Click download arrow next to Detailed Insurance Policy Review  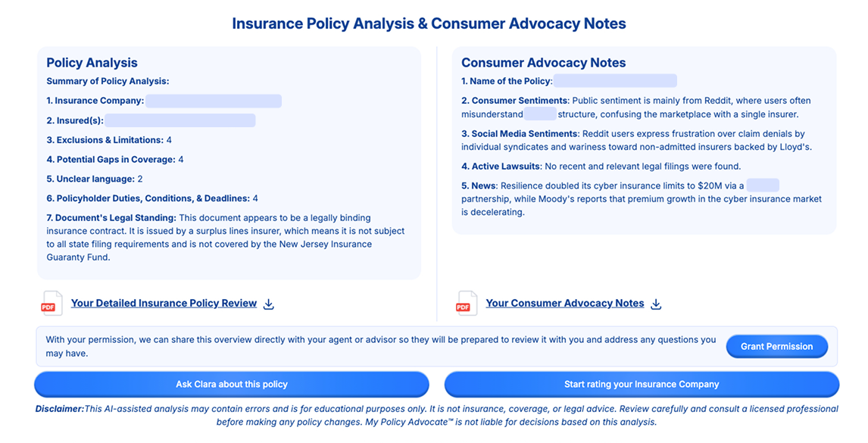[269, 304]
